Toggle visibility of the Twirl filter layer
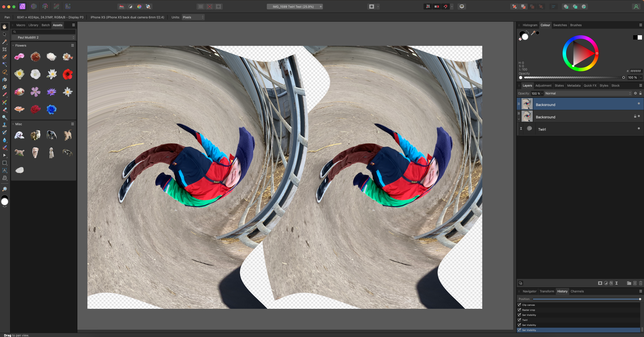 (x=638, y=128)
